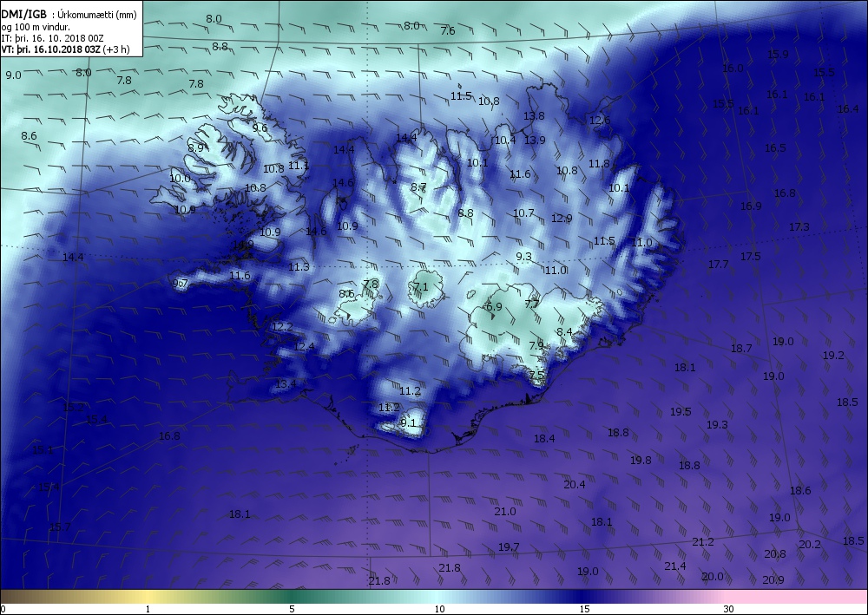Click the 10.7 value on the map

tap(523, 213)
